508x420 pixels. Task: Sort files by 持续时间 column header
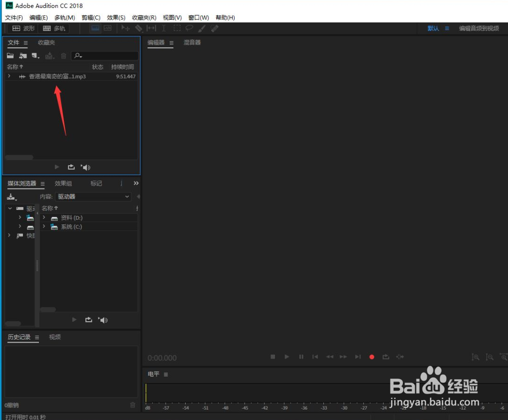pos(122,67)
